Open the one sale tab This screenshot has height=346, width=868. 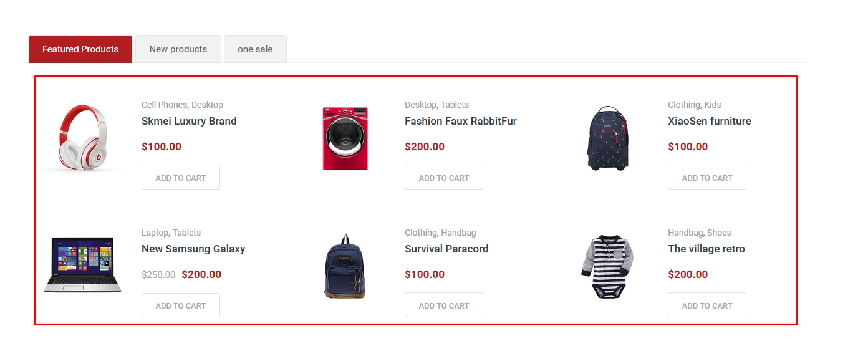pos(255,49)
